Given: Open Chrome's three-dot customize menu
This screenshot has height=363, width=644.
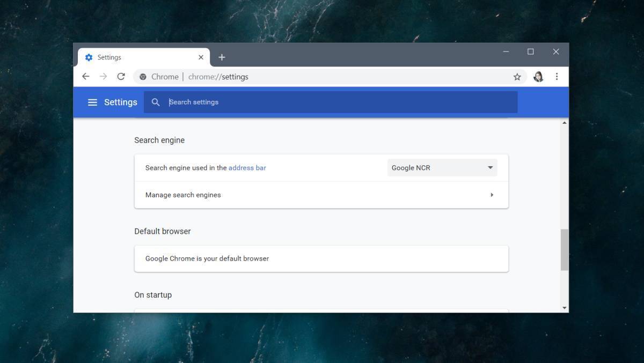Looking at the screenshot, I should [x=557, y=76].
